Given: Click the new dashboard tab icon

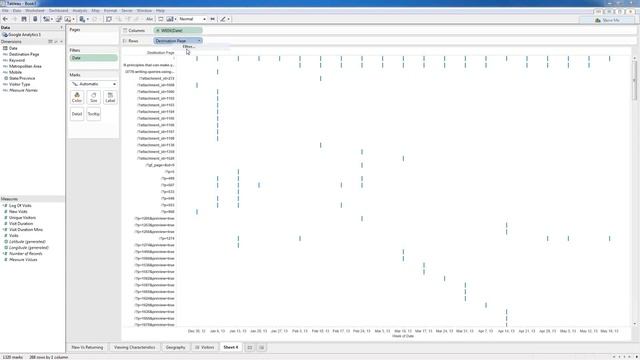Looking at the screenshot, I should pyautogui.click(x=262, y=347).
